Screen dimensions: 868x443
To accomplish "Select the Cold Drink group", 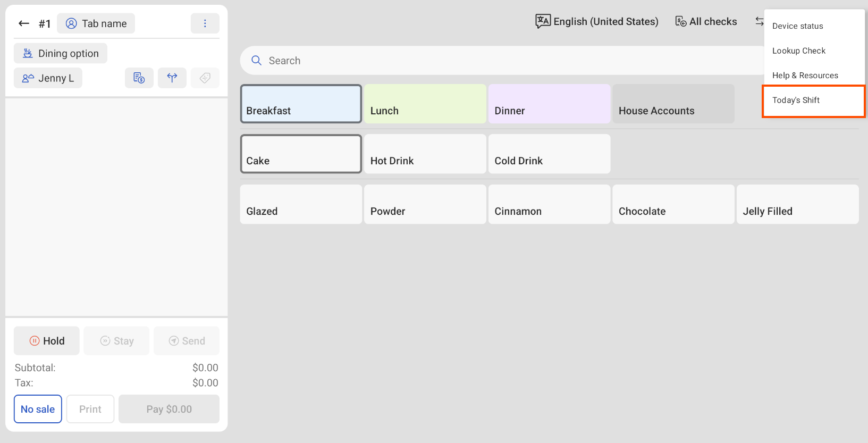I will coord(549,154).
